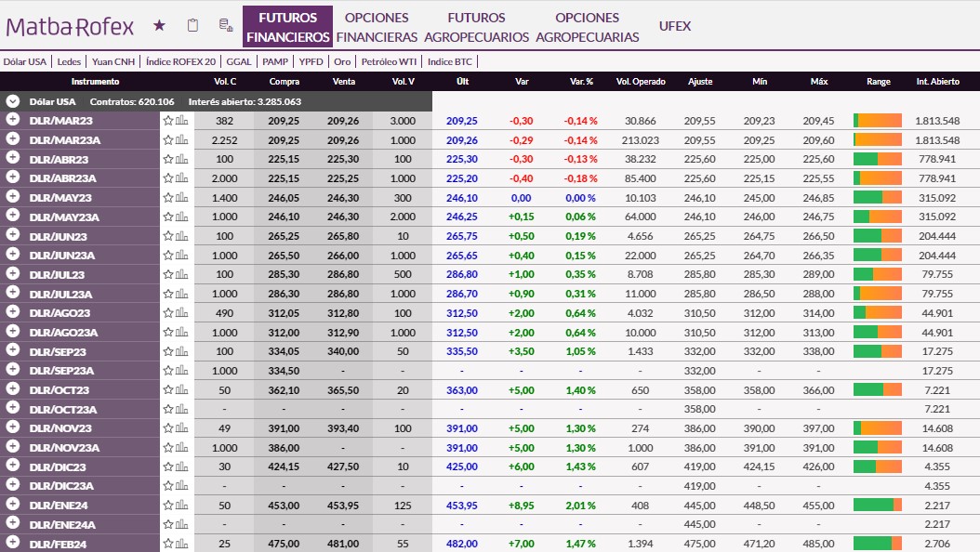Toggle favorite star for DLR/NOV23
980x552 pixels.
tap(168, 428)
